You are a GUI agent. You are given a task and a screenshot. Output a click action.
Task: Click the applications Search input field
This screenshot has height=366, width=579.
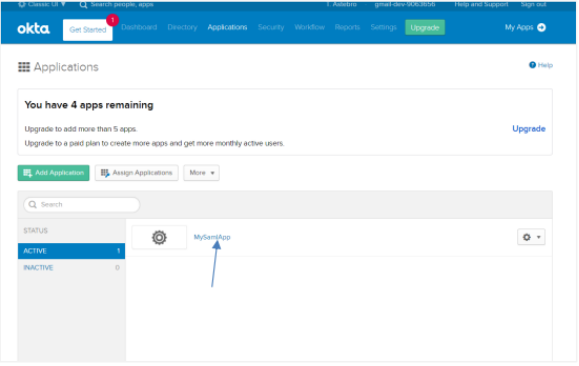coord(82,205)
